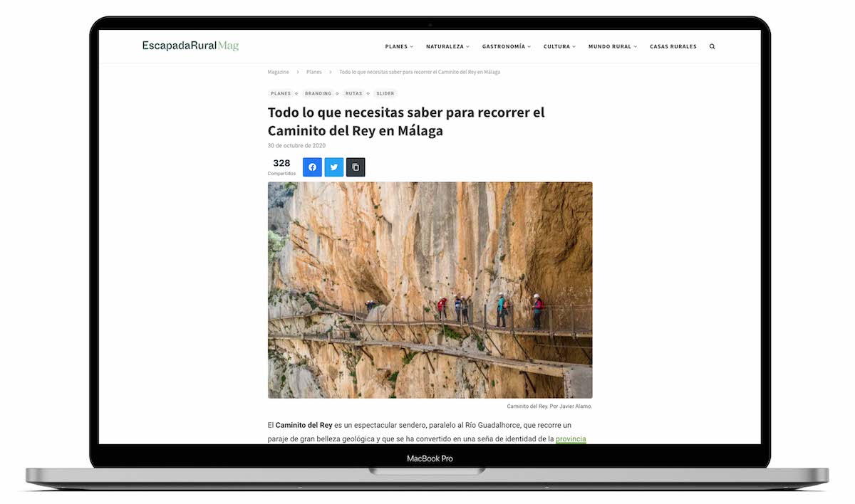Navigate to Planes in the breadcrumb
The image size is (855, 504).
click(313, 73)
